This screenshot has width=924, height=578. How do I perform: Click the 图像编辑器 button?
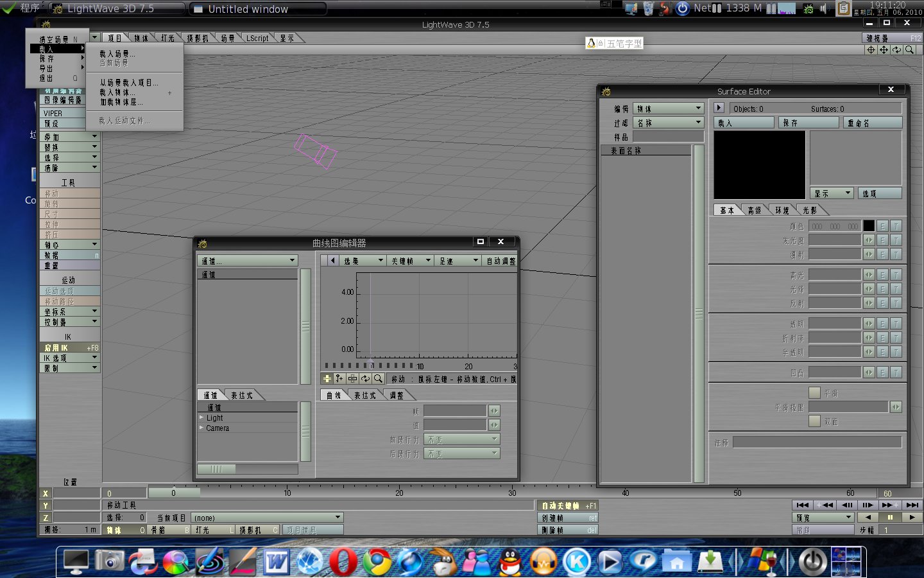coord(63,100)
